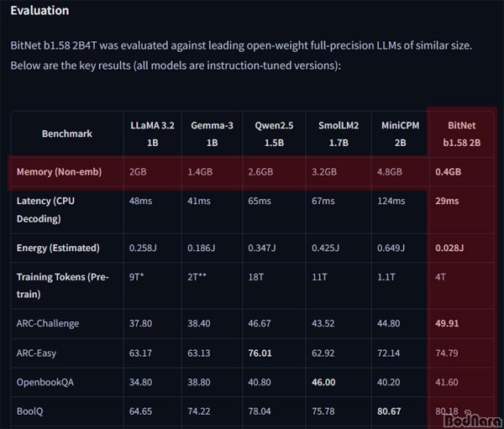Click the 37.80 ARC-Challenge score
The height and width of the screenshot is (429, 504).
click(140, 323)
